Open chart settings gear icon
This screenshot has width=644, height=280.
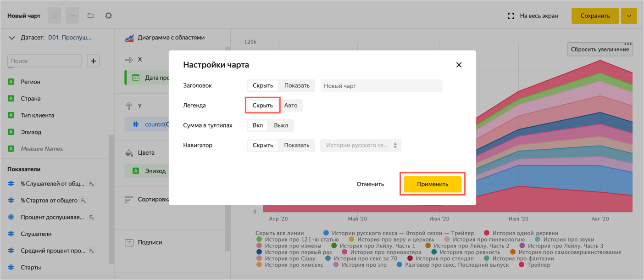tap(108, 16)
